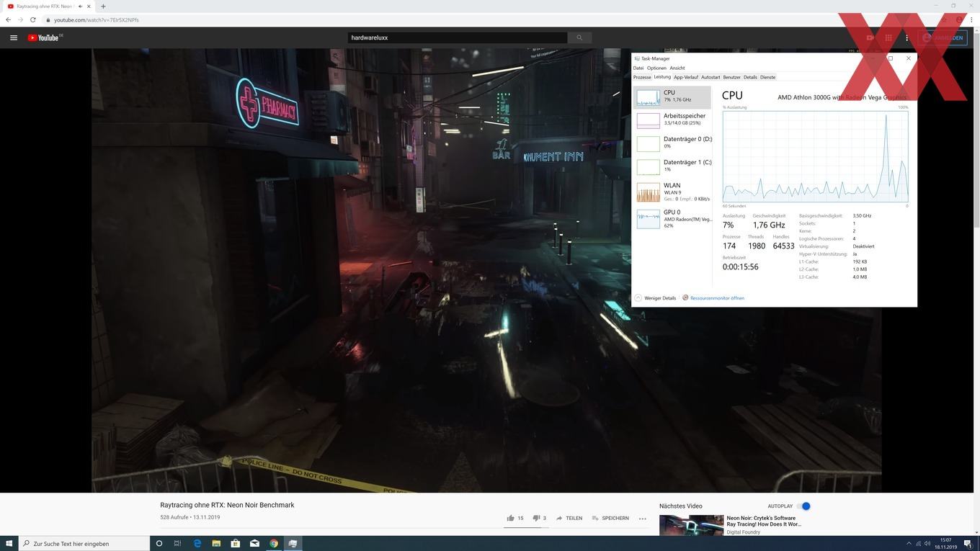Select the Leistung tab
Image resolution: width=980 pixels, height=551 pixels.
(662, 77)
